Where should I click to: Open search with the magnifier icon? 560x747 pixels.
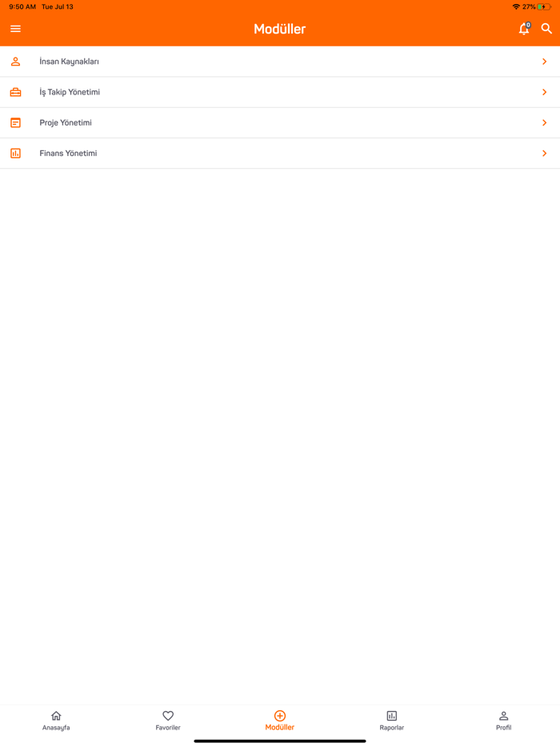546,29
